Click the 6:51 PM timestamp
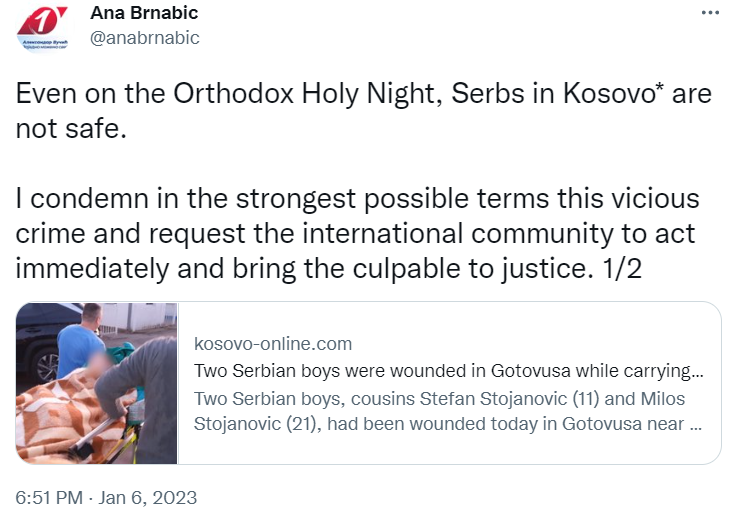 (48, 497)
